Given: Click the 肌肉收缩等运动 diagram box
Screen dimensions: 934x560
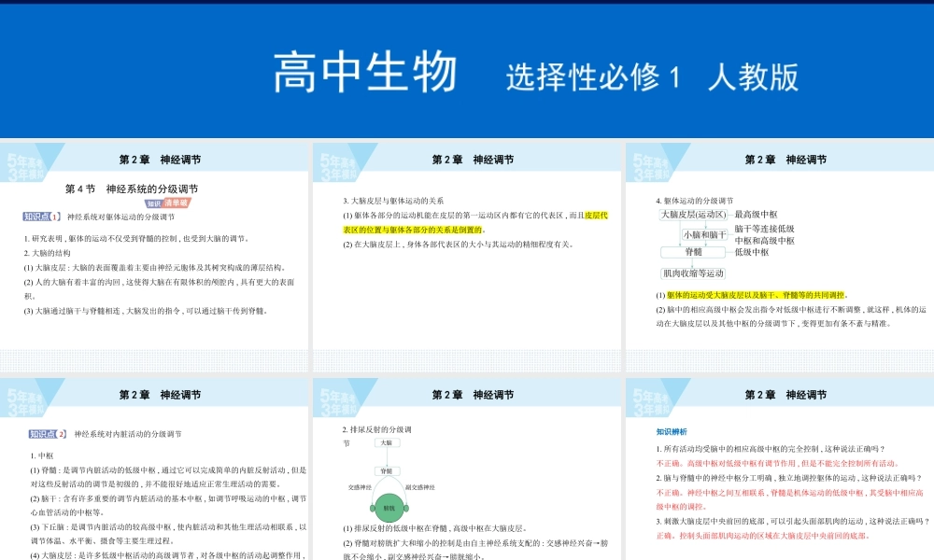Looking at the screenshot, I should click(693, 273).
